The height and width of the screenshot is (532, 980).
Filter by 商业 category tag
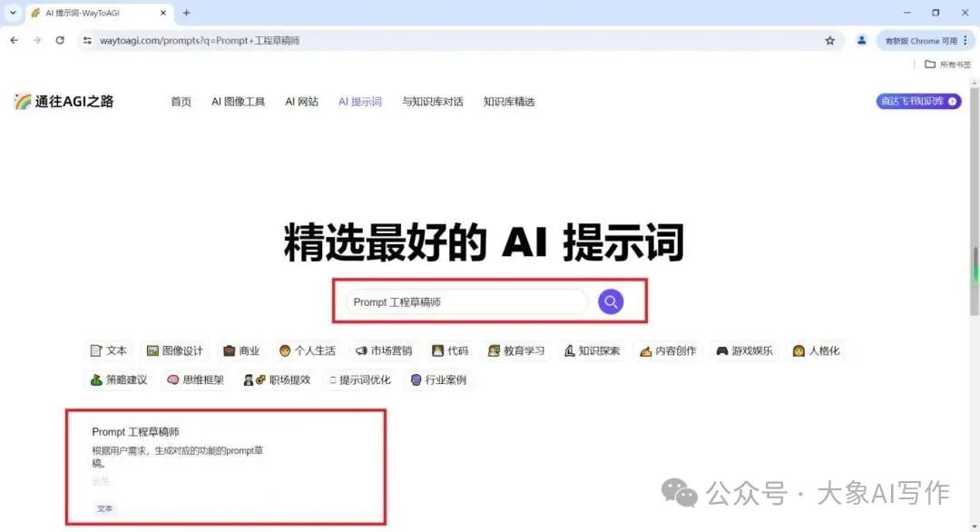coord(241,350)
